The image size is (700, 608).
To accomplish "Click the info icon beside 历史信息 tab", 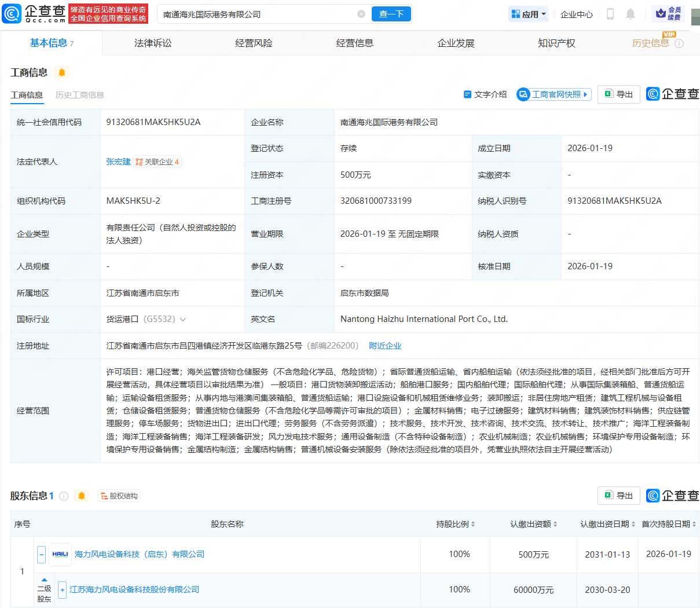I will [x=679, y=43].
